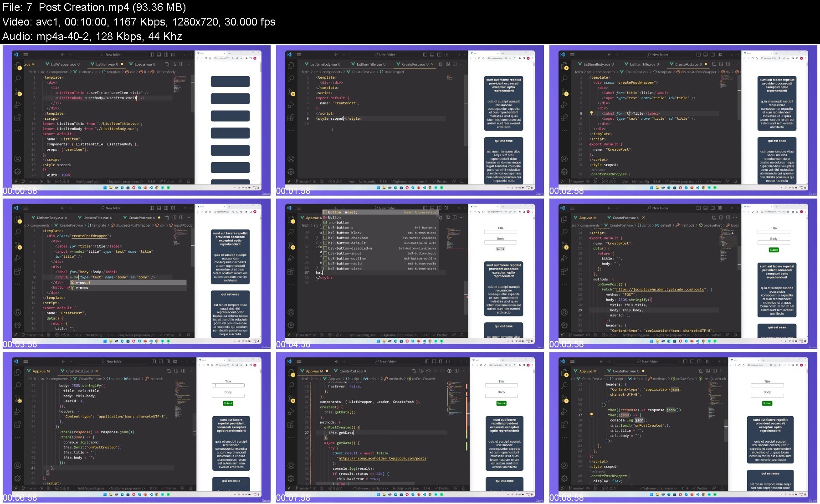Choose bs5-button-radio suggestion in 00:04:58 thumbnail
820x504 pixels.
(x=380, y=264)
